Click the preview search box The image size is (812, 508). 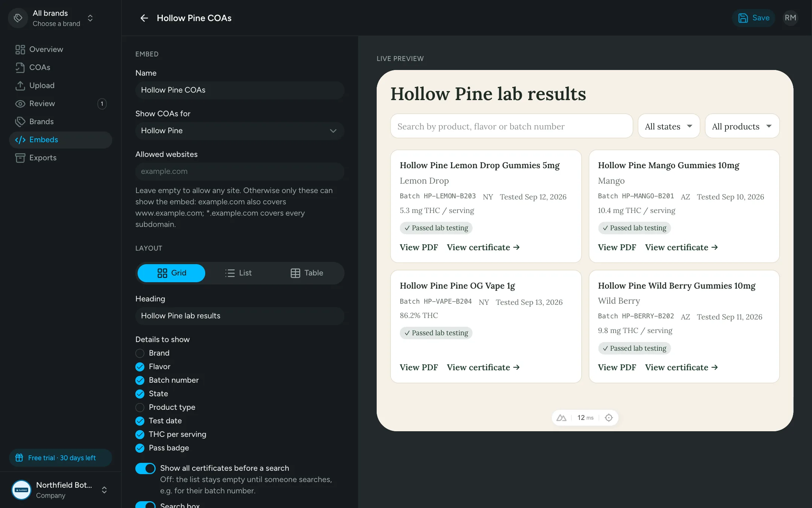pos(511,126)
